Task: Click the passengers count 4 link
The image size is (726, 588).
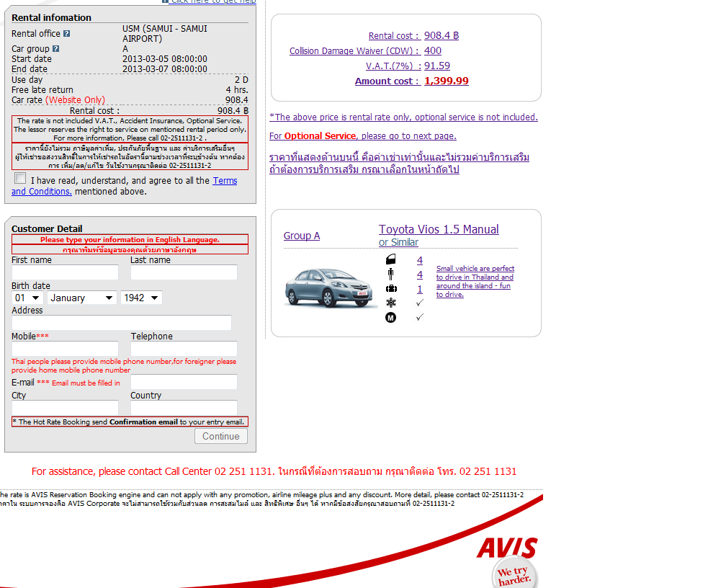Action: point(419,275)
